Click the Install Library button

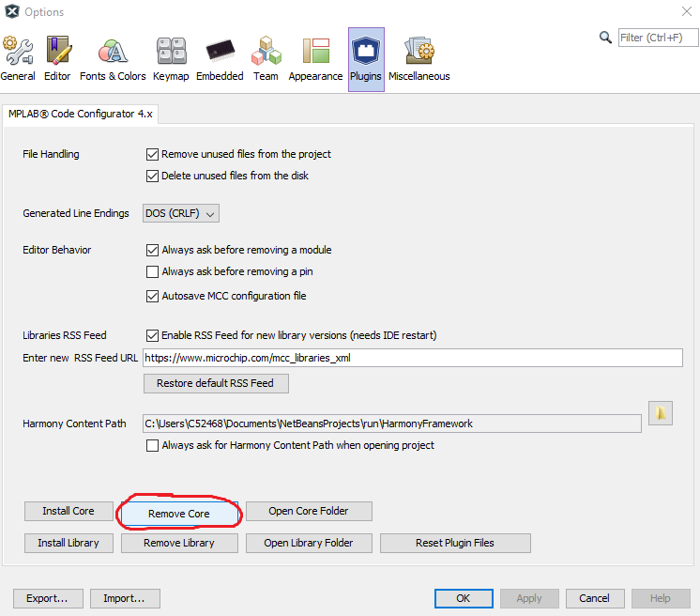click(x=68, y=543)
